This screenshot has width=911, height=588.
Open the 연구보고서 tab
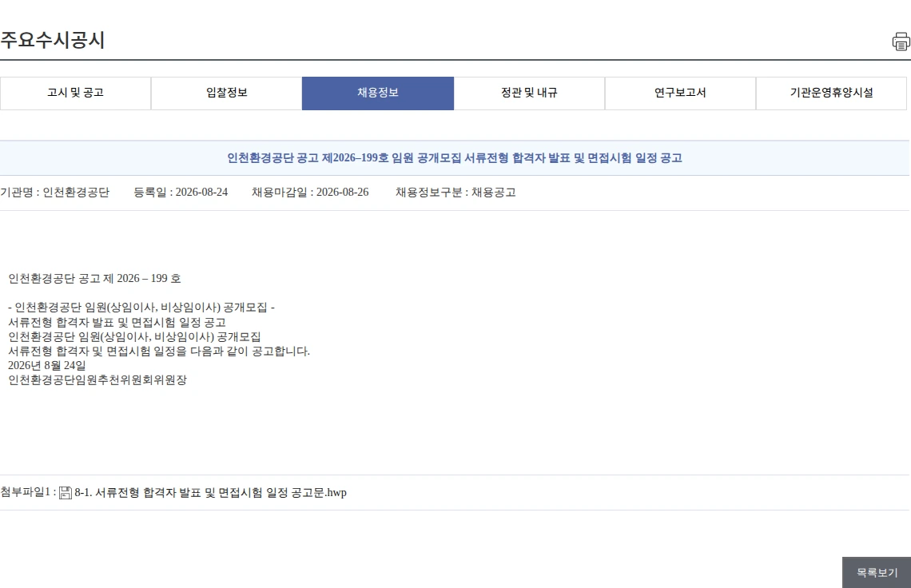[x=680, y=93]
